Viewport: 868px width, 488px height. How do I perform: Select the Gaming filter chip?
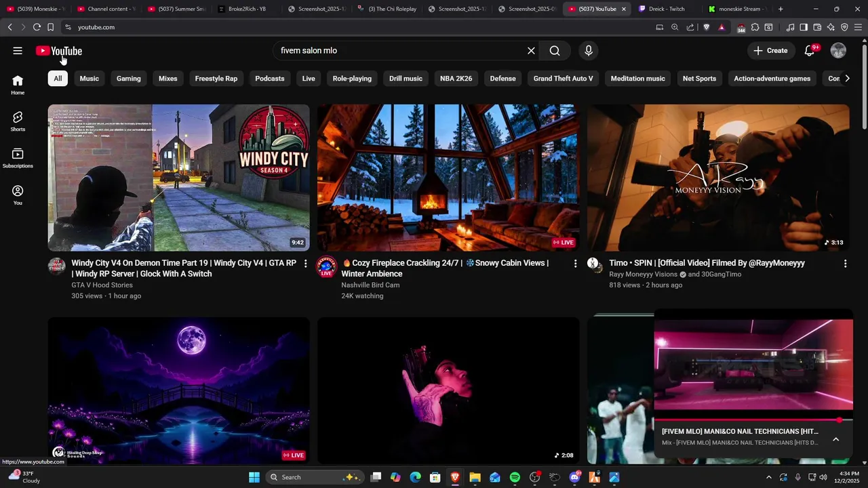(x=128, y=79)
